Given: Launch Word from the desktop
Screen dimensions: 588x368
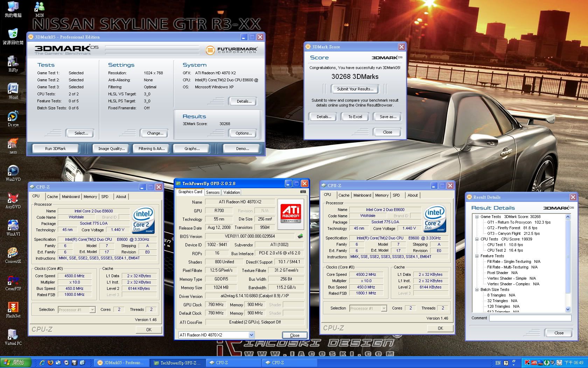Looking at the screenshot, I should pos(13,91).
